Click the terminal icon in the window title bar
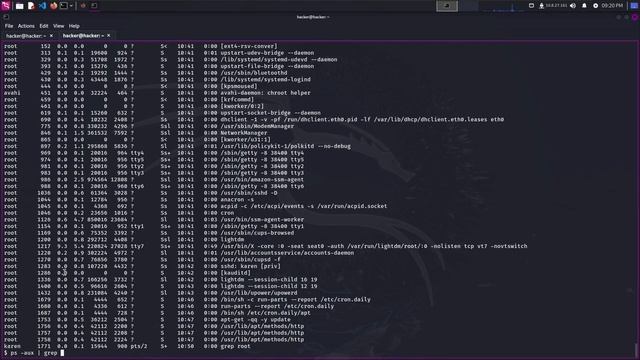Viewport: 640px width, 360px height. (x=6, y=17)
